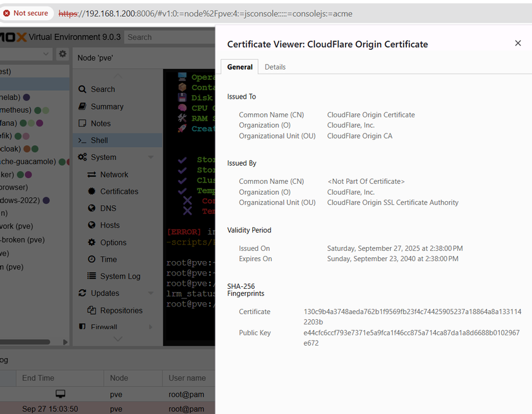The width and height of the screenshot is (532, 414).
Task: Close the Certificate Viewer panel
Action: 518,43
